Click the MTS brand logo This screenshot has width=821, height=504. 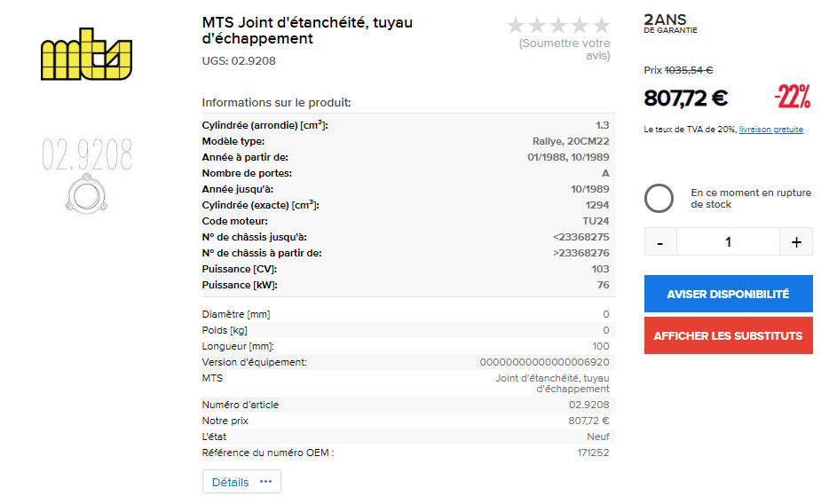click(86, 58)
